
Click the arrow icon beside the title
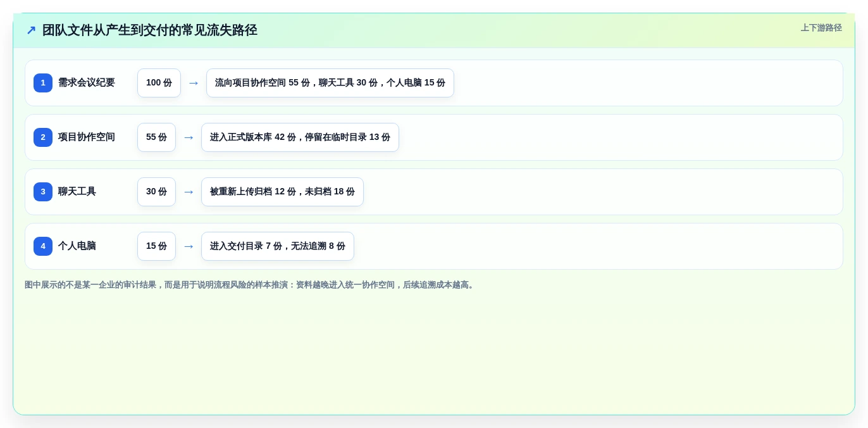pyautogui.click(x=31, y=30)
